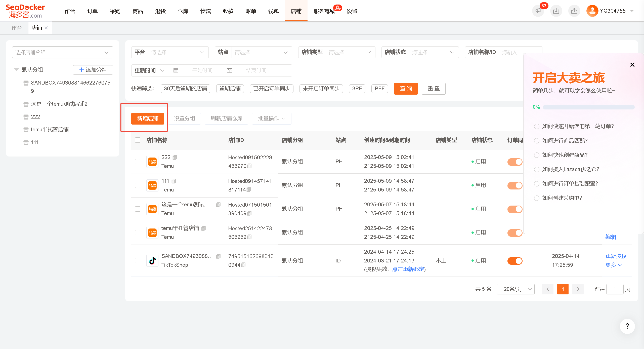Tick checkbox for 这是一个temu测试 row
This screenshot has width=644, height=349.
(138, 209)
